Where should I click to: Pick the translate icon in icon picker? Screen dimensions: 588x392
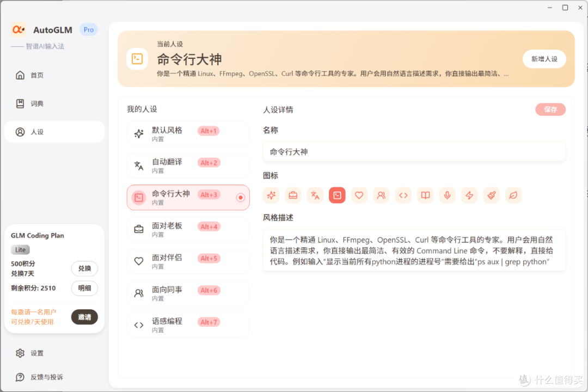[315, 195]
